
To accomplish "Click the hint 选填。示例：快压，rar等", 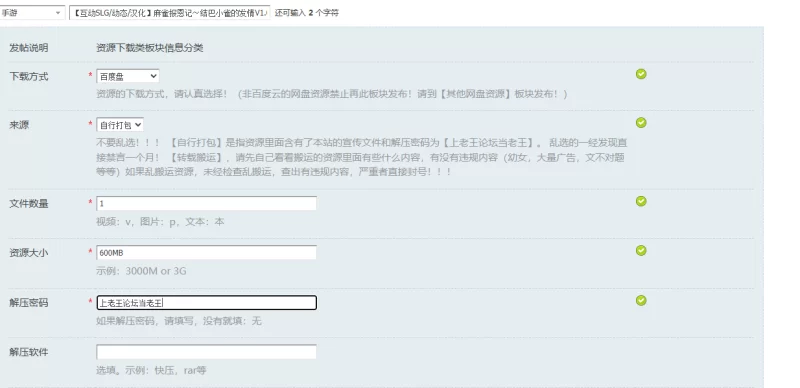I will coord(152,370).
